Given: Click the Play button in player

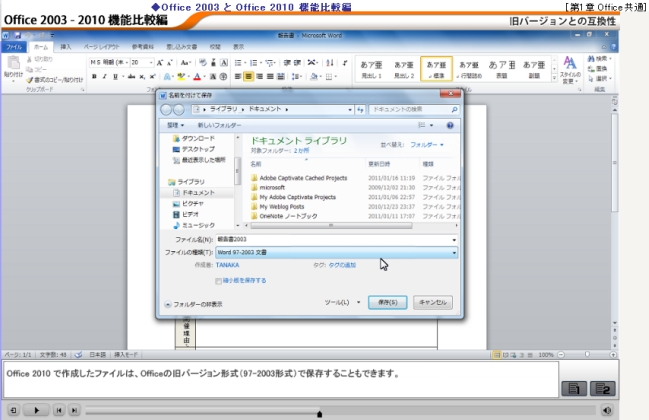Looking at the screenshot, I should 36,410.
